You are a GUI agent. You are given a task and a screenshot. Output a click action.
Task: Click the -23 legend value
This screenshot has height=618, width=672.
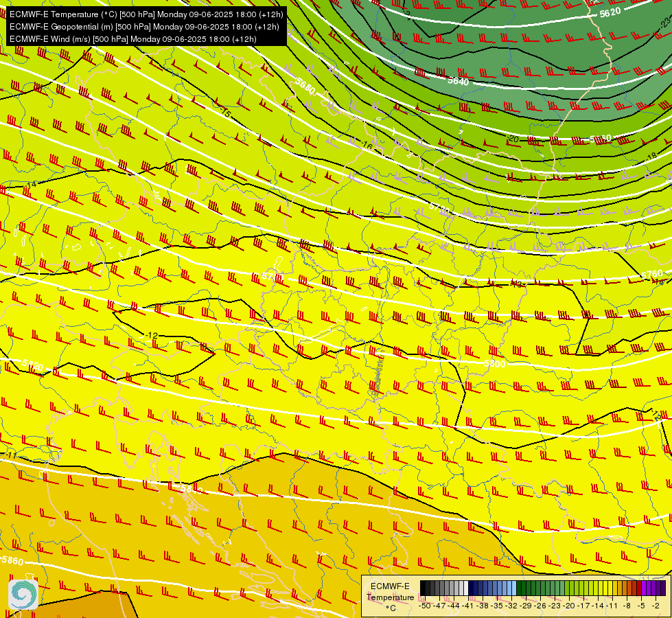(555, 606)
